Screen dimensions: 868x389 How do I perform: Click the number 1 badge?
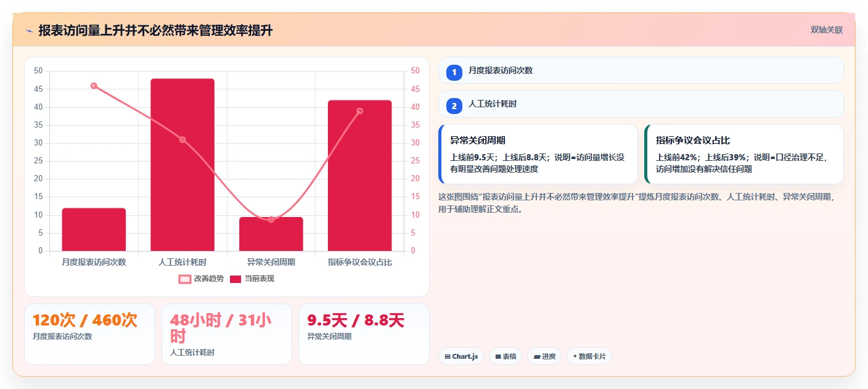pyautogui.click(x=454, y=73)
